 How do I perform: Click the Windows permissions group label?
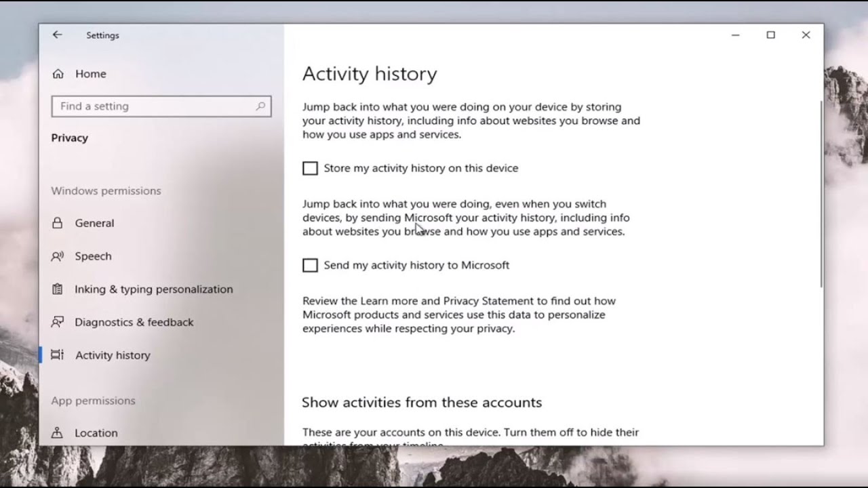(x=106, y=191)
